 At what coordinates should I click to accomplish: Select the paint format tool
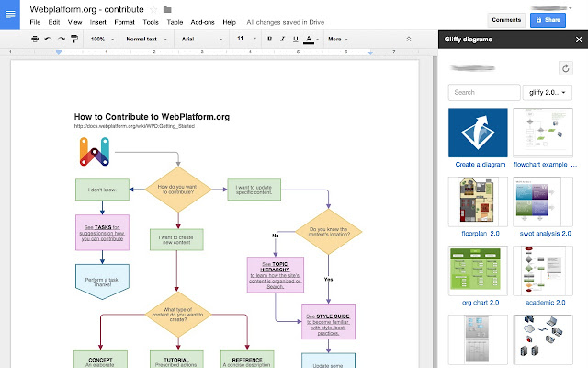pyautogui.click(x=74, y=39)
